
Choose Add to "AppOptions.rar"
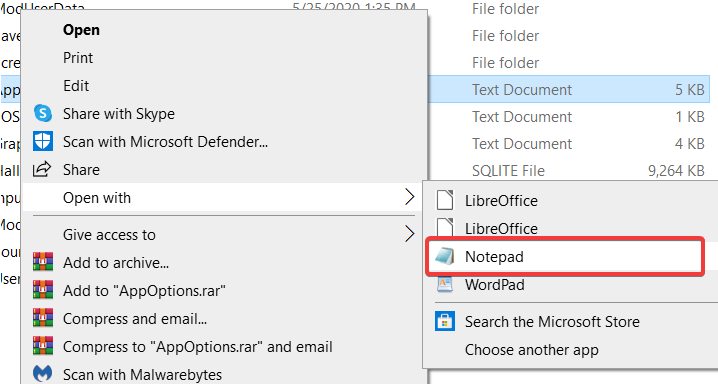pyautogui.click(x=144, y=291)
